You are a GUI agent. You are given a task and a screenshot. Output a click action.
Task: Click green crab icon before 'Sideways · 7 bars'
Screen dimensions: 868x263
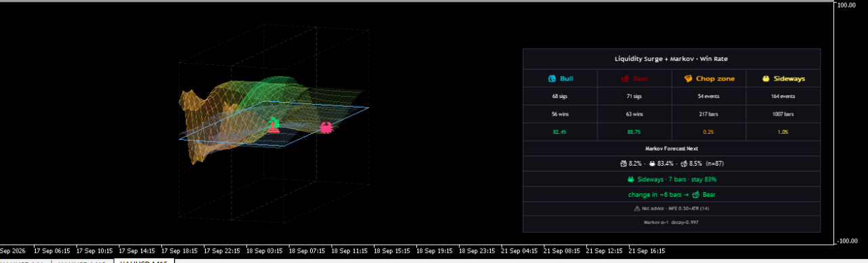[x=631, y=179]
